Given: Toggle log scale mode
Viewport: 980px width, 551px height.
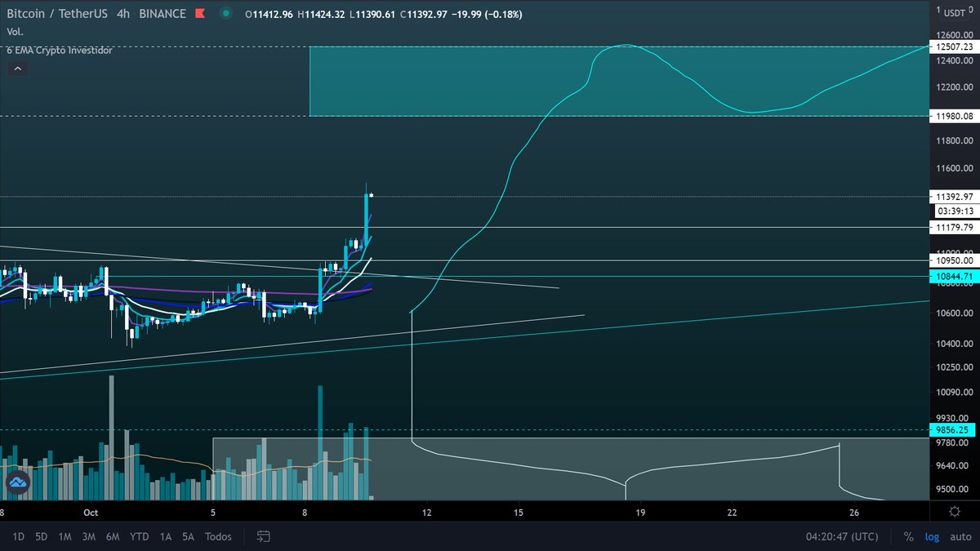Looking at the screenshot, I should (x=931, y=537).
